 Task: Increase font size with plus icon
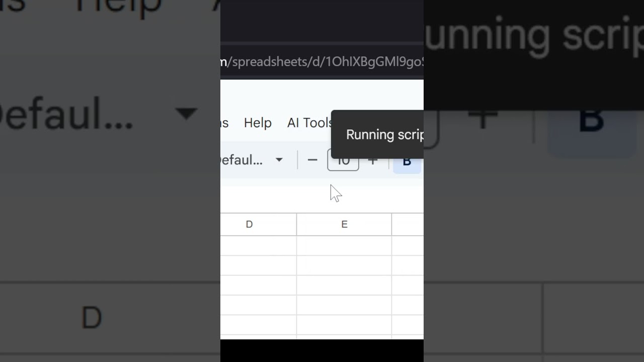373,161
